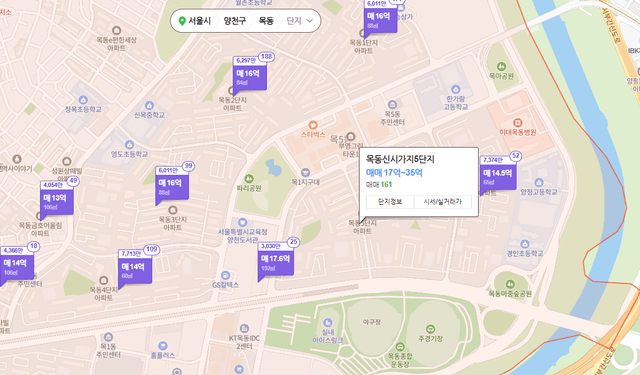Screen dimensions: 640x375
Task: Click the 52 count badge on 7,374만 marker
Action: pos(516,156)
